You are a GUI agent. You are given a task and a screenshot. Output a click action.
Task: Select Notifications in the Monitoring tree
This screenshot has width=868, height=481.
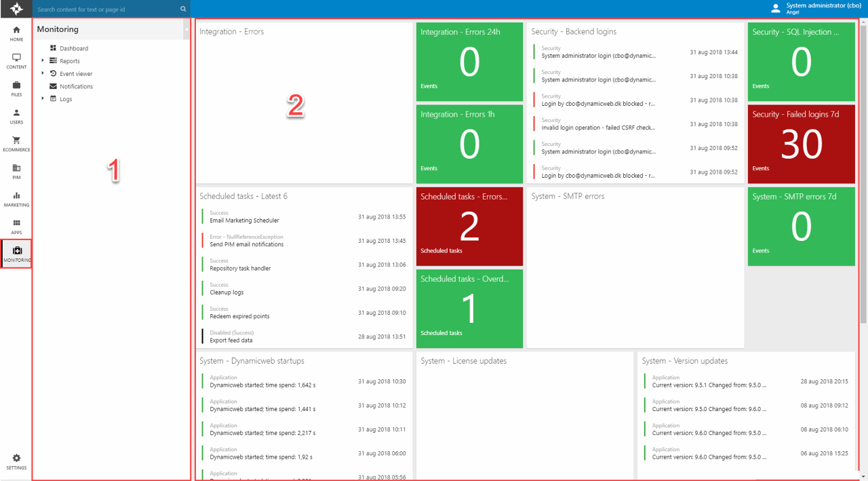[76, 87]
